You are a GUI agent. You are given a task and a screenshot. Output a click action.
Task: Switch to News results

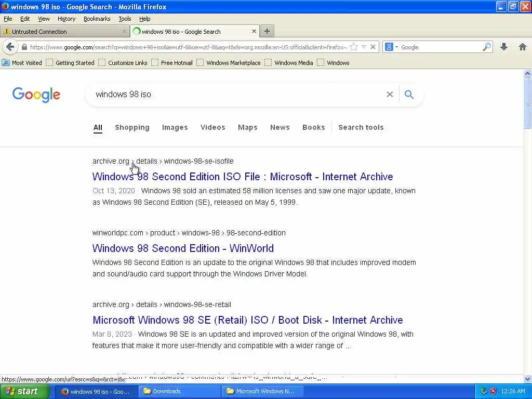[x=280, y=128]
